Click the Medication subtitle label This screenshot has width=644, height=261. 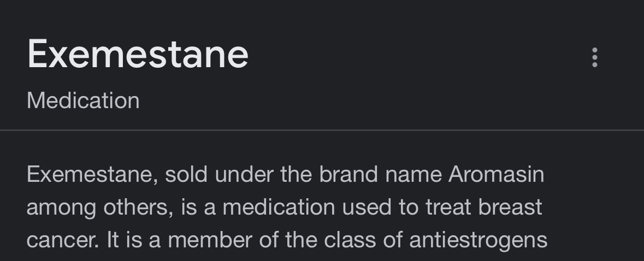[83, 100]
